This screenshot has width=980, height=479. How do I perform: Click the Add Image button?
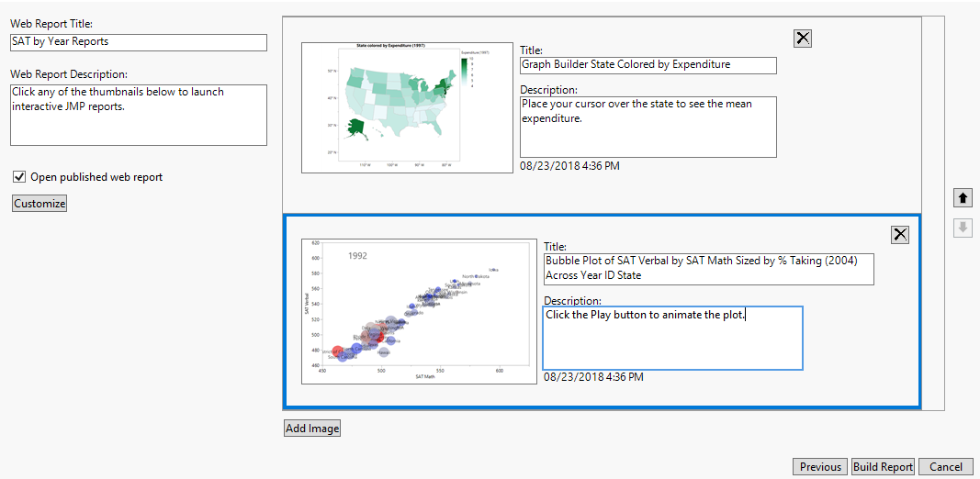pyautogui.click(x=312, y=429)
